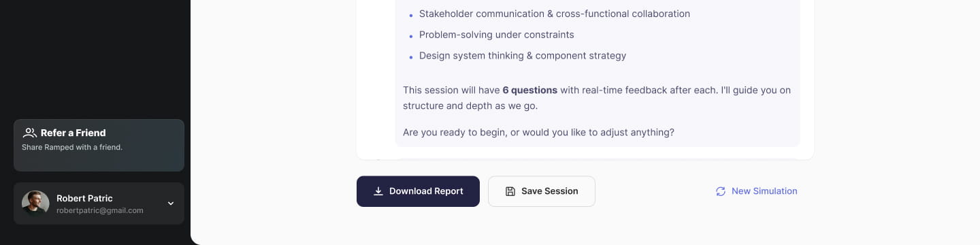Click the bold '6 questions' text
This screenshot has height=245, width=980.
[530, 90]
